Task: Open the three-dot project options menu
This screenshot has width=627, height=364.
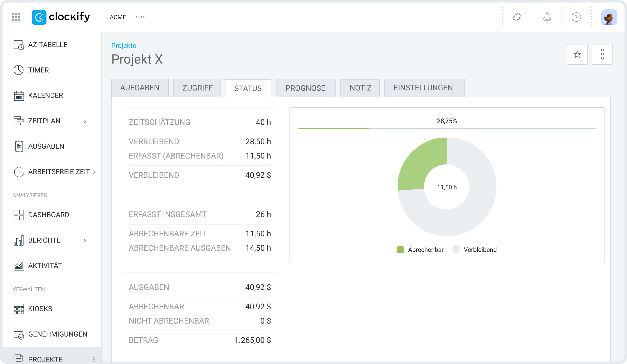Action: pyautogui.click(x=602, y=54)
